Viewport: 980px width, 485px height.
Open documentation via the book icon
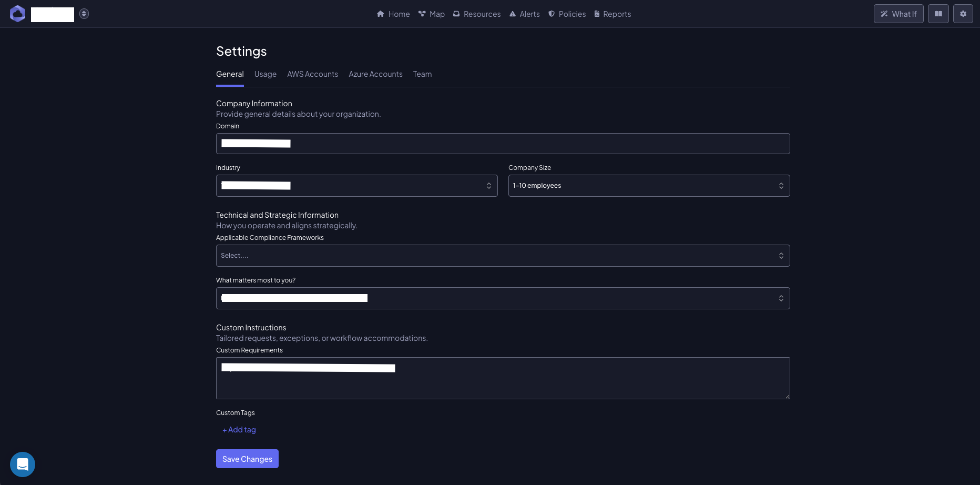point(938,14)
